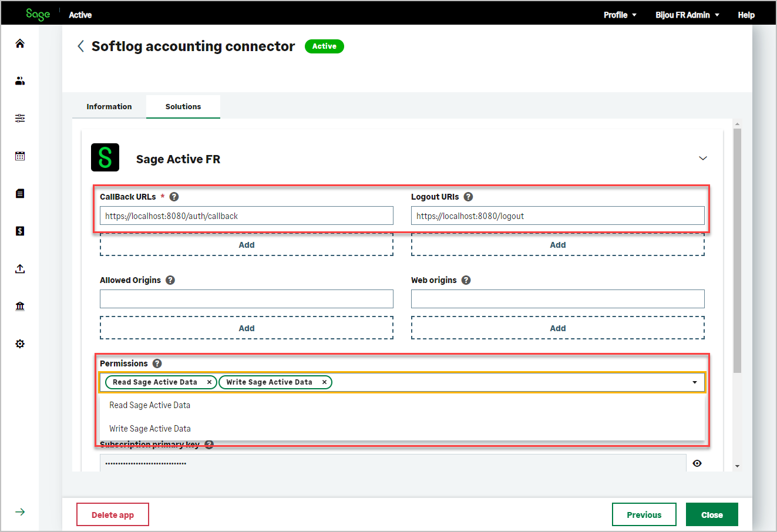This screenshot has width=777, height=532.
Task: Open the Help menu
Action: coord(746,15)
